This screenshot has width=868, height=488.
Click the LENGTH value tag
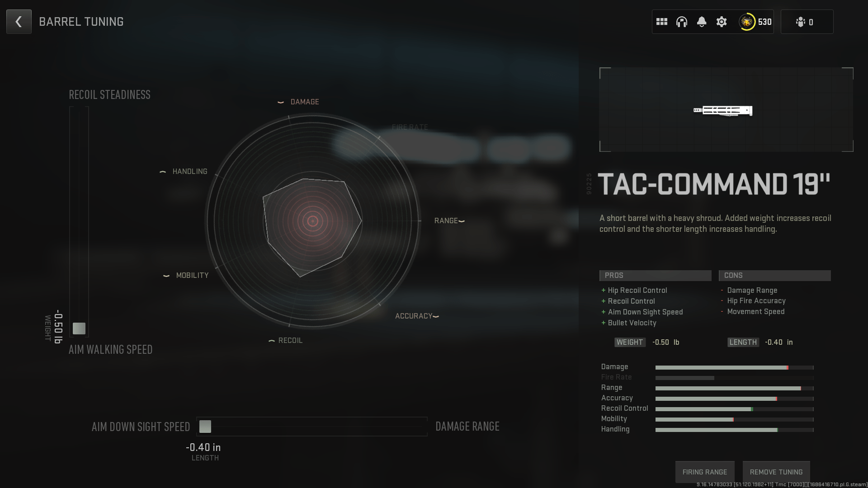(743, 342)
